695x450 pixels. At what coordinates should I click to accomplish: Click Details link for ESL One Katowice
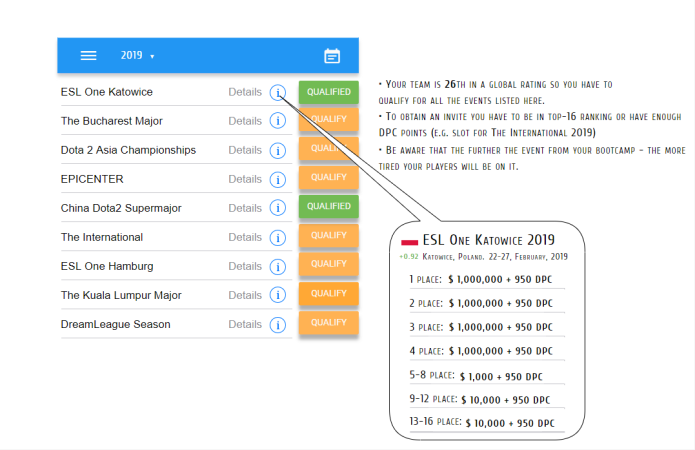(245, 92)
